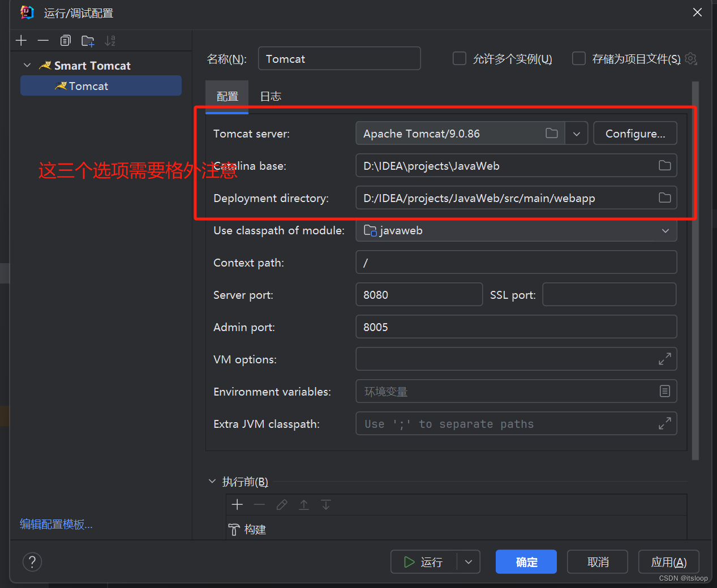Expand the VM options field

point(665,359)
